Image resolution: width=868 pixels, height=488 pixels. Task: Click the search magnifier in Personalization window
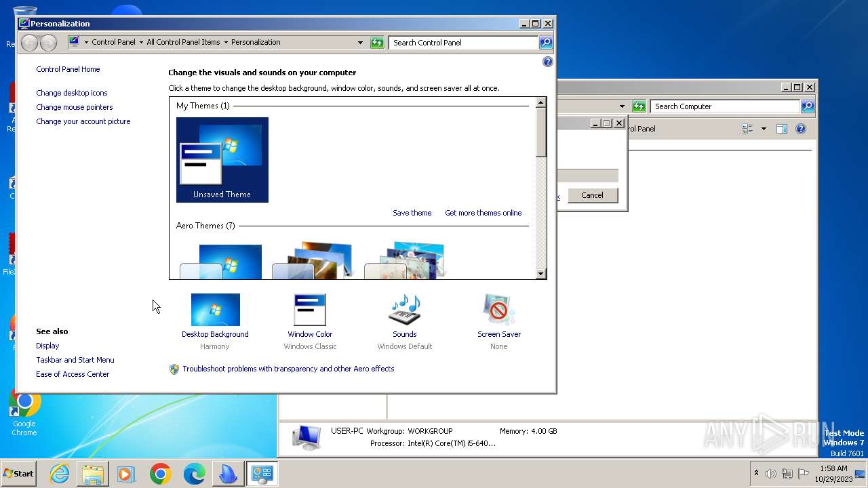[546, 43]
